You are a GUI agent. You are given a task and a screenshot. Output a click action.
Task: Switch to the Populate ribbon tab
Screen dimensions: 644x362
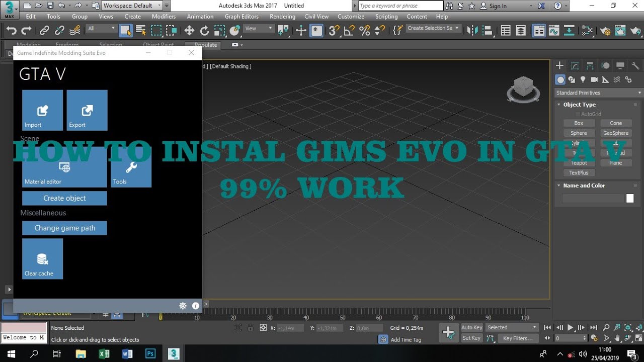pos(205,45)
